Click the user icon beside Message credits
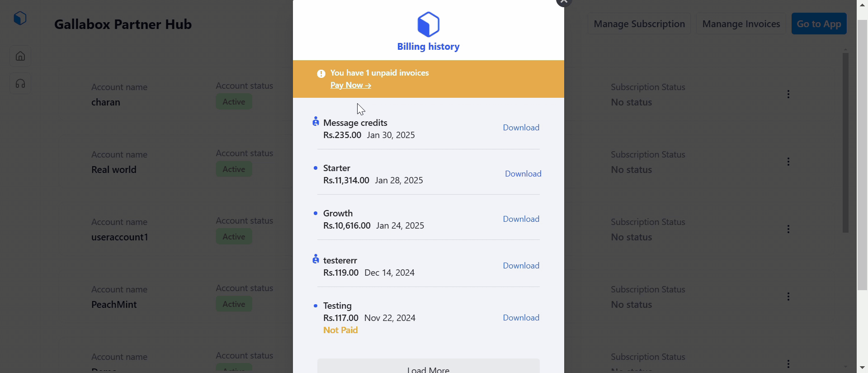Image resolution: width=868 pixels, height=373 pixels. coord(316,121)
